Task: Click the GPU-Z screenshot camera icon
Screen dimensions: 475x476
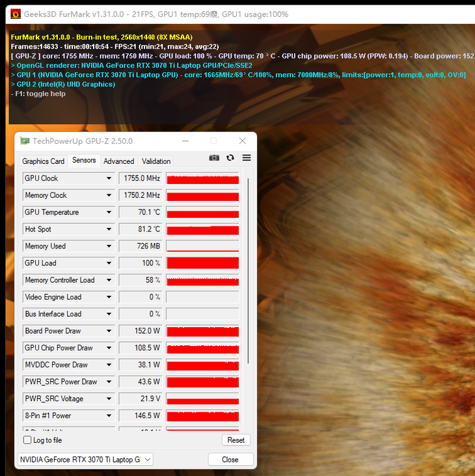Action: [214, 158]
